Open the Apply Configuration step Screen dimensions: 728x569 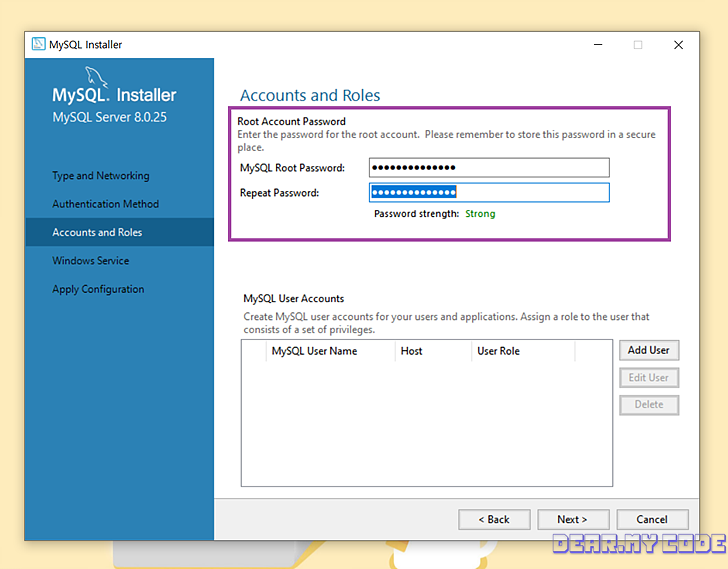coord(98,289)
